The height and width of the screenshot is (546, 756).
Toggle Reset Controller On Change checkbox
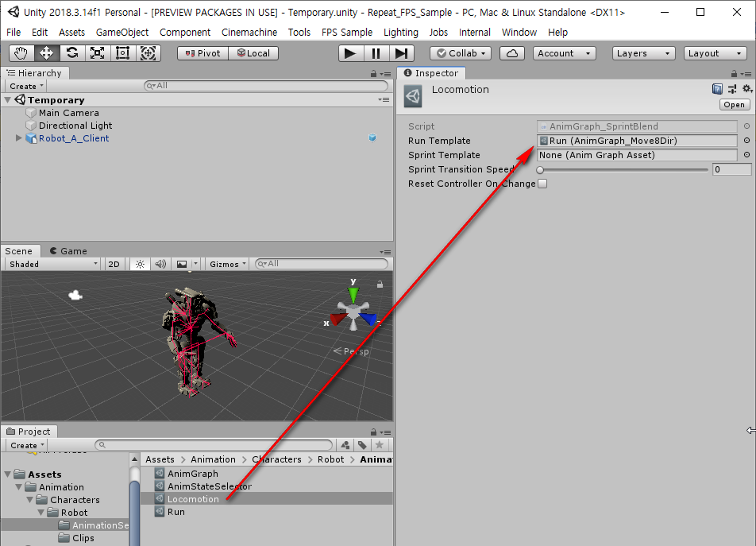click(542, 184)
